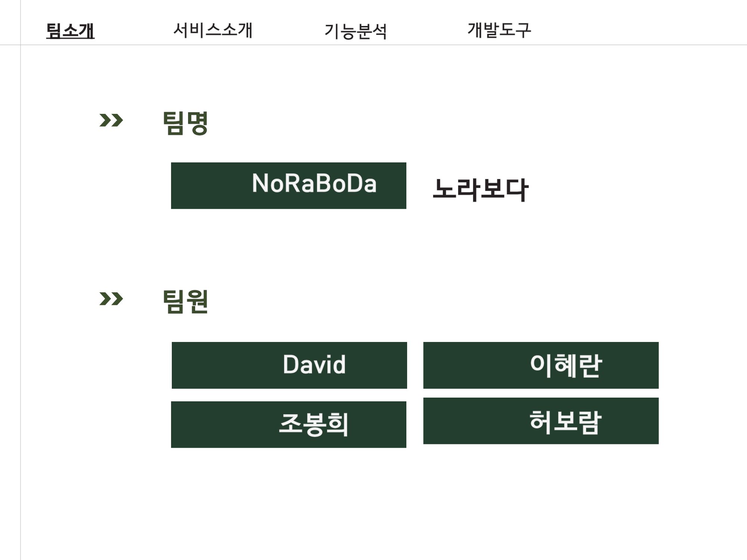Click the horizontal divider under the navigation
This screenshot has width=747, height=560.
click(373, 45)
